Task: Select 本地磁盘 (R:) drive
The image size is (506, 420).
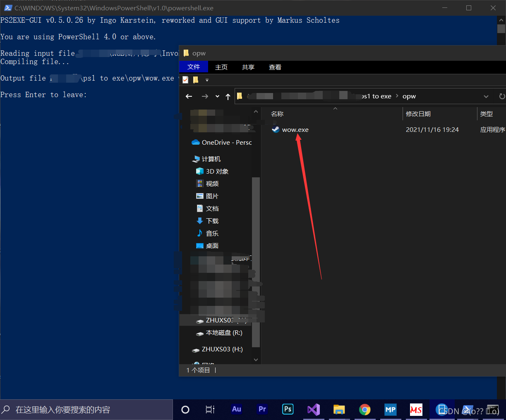Action: (219, 332)
